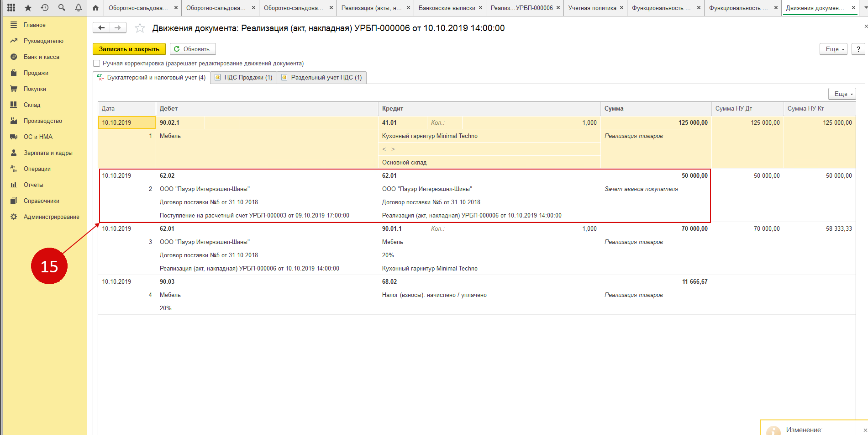Open the Руководителю section
Viewport: 868px width, 435px height.
[x=43, y=41]
